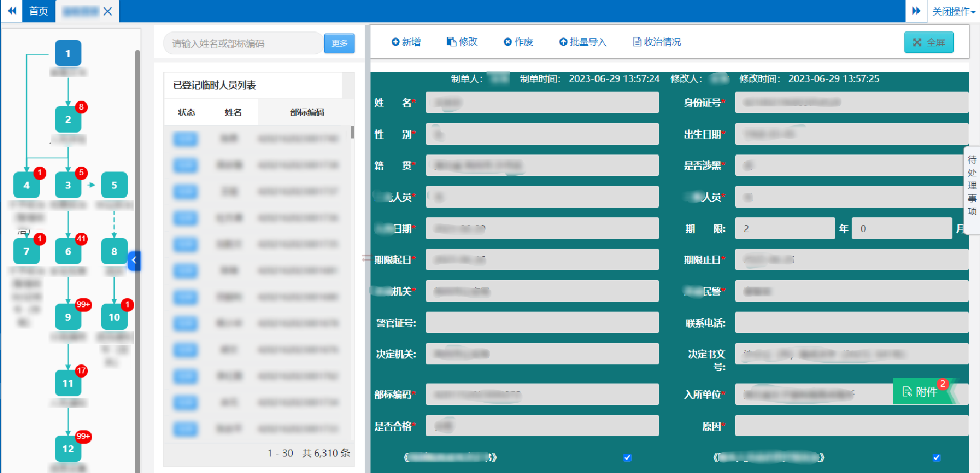The width and height of the screenshot is (980, 473).
Task: Click the 新增 (add) toolbar button
Action: coord(406,42)
